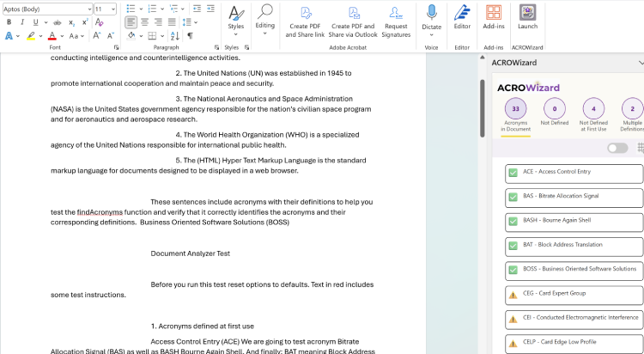644x354 pixels.
Task: Show Not Defined at First Use tab
Action: 593,115
